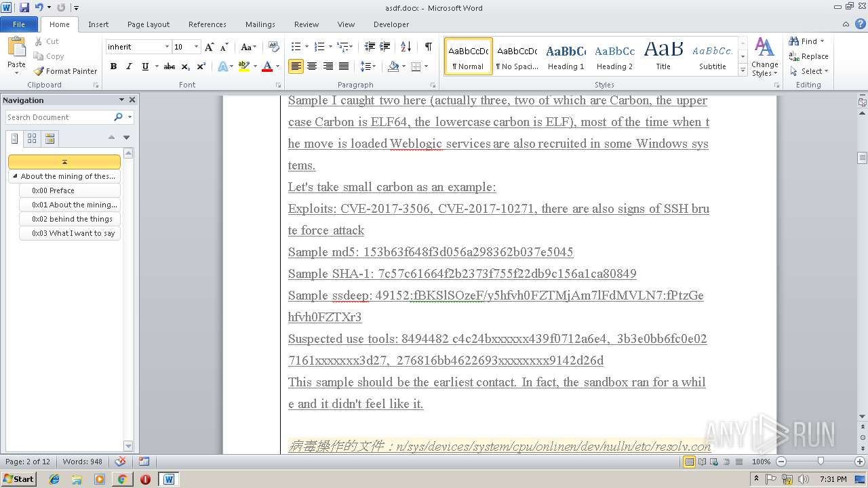Screen dimensions: 868x488
Task: Expand the Styles gallery
Action: pos(743,70)
